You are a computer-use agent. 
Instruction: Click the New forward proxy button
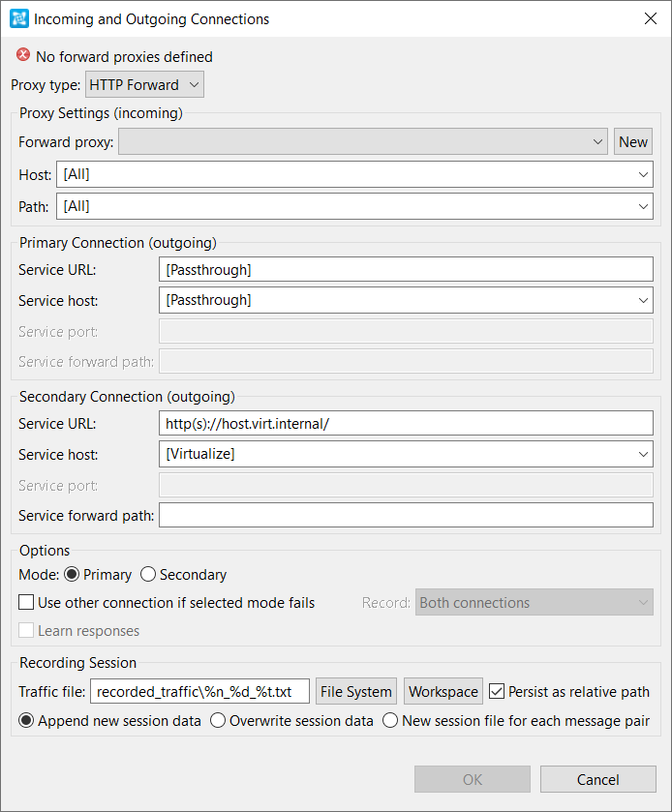tap(632, 142)
